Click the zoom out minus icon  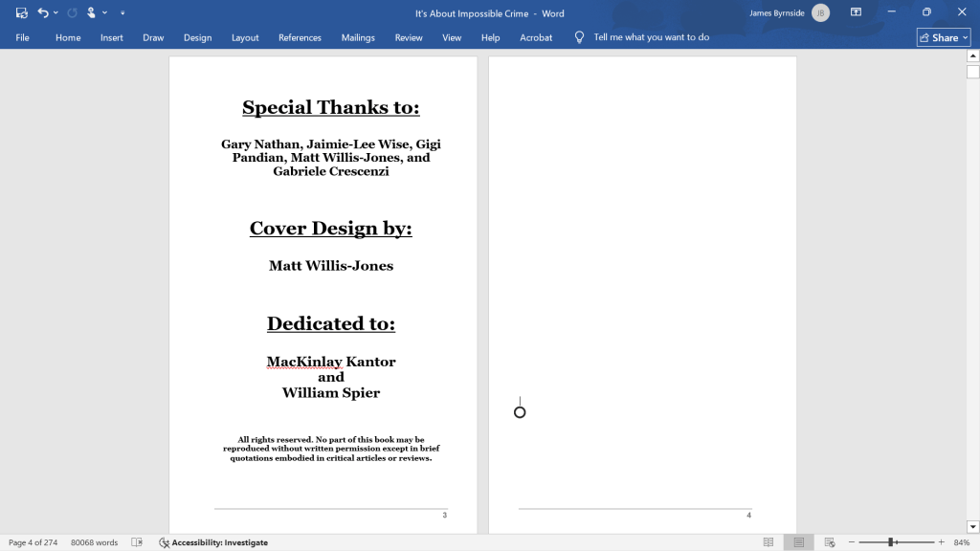851,542
